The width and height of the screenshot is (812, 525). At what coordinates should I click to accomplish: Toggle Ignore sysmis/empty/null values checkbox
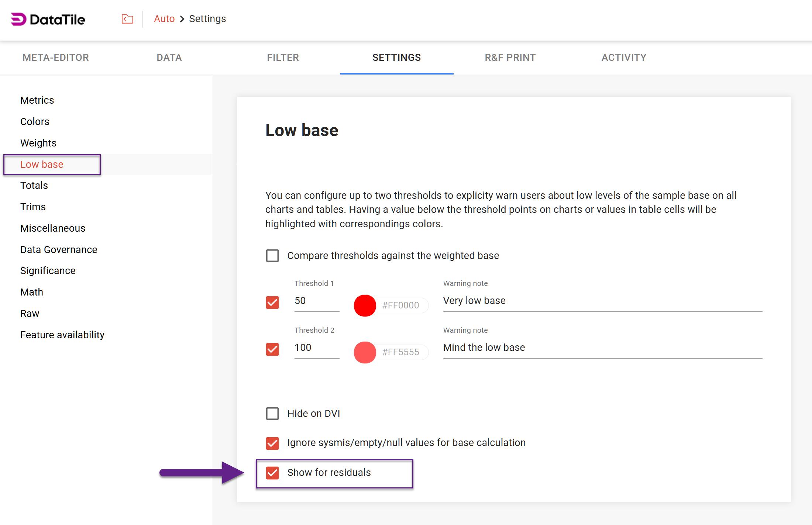coord(272,443)
